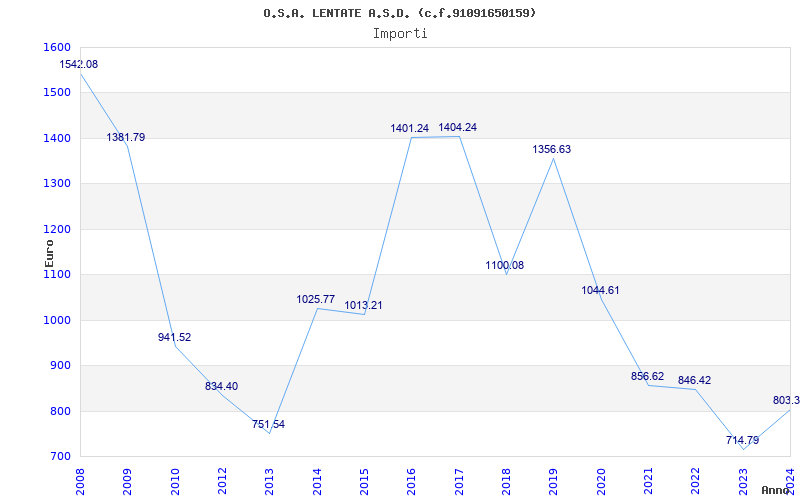
Task: Click the 800 y-axis tick label
Action: [61, 411]
